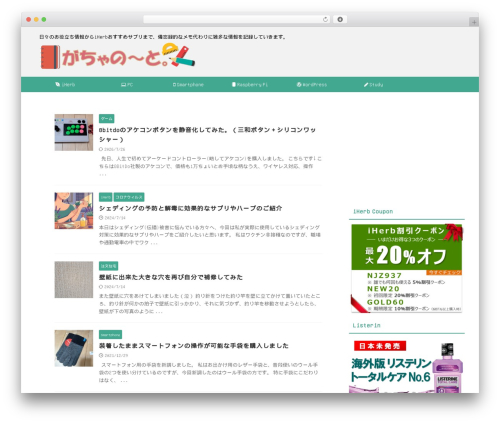Image resolution: width=500 pixels, height=423 pixels.
Task: Click the reload icon in the address bar
Action: [x=325, y=20]
